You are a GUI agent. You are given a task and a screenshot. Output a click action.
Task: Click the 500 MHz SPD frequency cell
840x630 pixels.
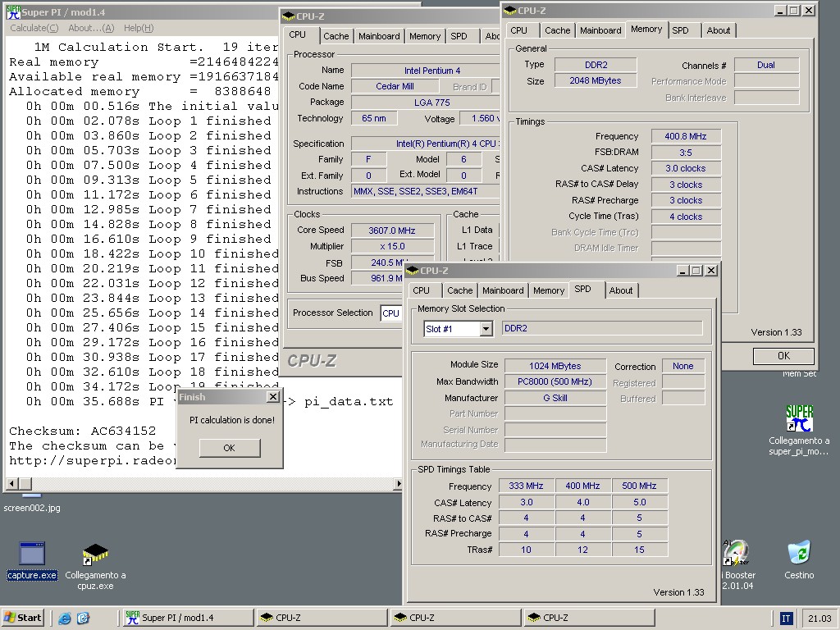coord(640,486)
